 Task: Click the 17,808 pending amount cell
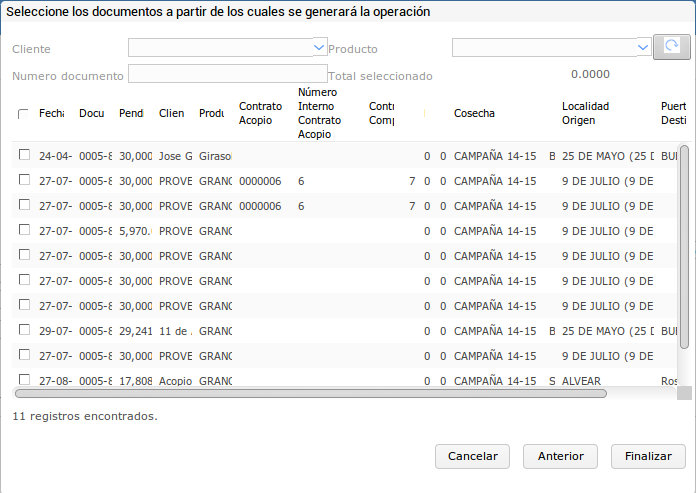point(135,381)
